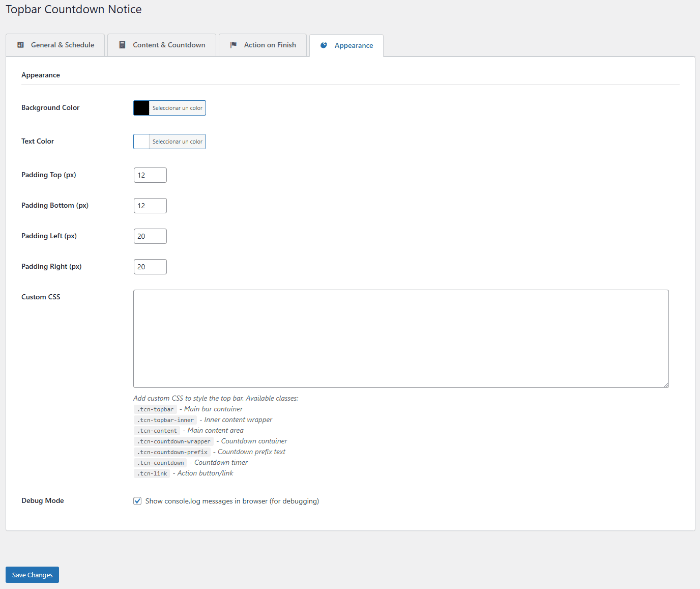
Task: Click the Padding Bottom value field
Action: point(150,205)
